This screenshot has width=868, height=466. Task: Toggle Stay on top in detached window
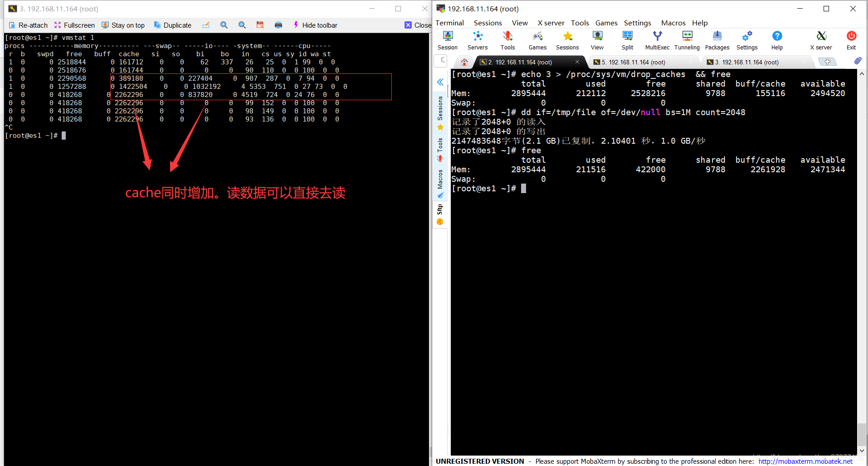pos(123,25)
